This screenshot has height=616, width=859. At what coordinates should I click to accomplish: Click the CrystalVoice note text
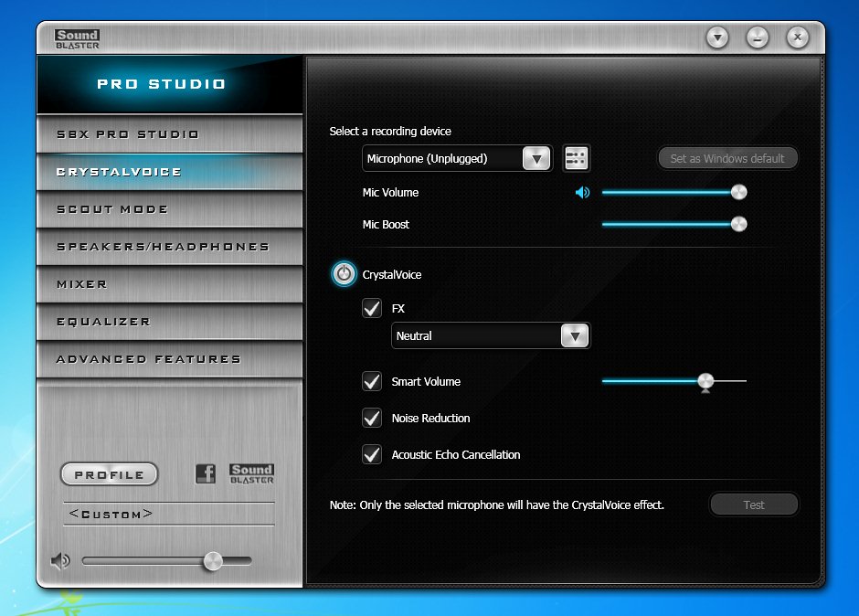(x=496, y=504)
